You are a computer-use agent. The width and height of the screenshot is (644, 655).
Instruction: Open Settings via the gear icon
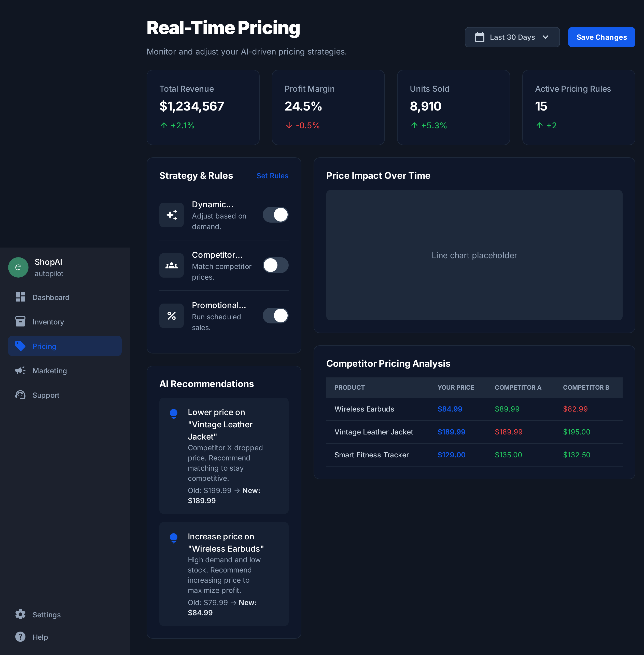coord(20,615)
